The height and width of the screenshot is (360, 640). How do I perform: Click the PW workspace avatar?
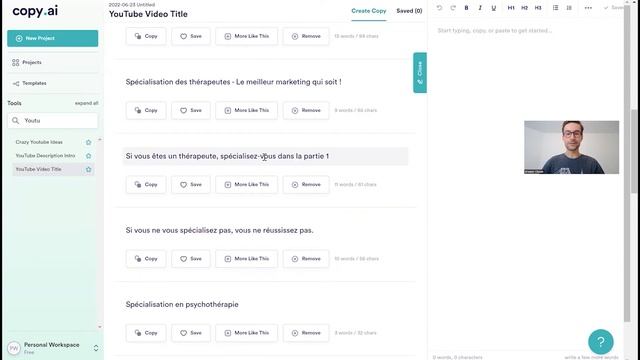click(14, 348)
